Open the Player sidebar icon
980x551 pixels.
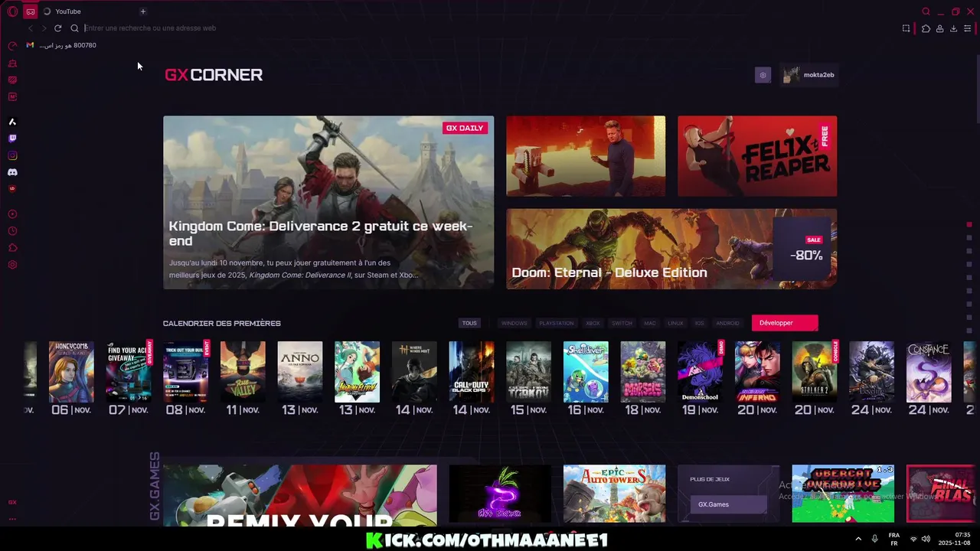pyautogui.click(x=12, y=214)
